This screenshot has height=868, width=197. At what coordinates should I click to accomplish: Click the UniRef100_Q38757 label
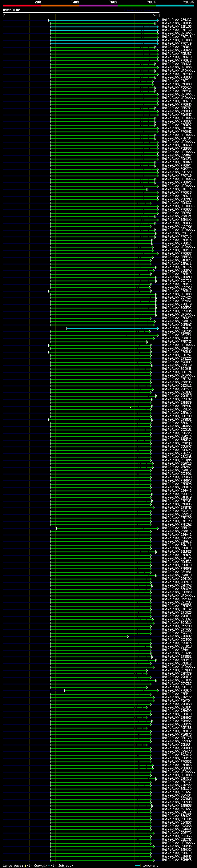(x=177, y=355)
